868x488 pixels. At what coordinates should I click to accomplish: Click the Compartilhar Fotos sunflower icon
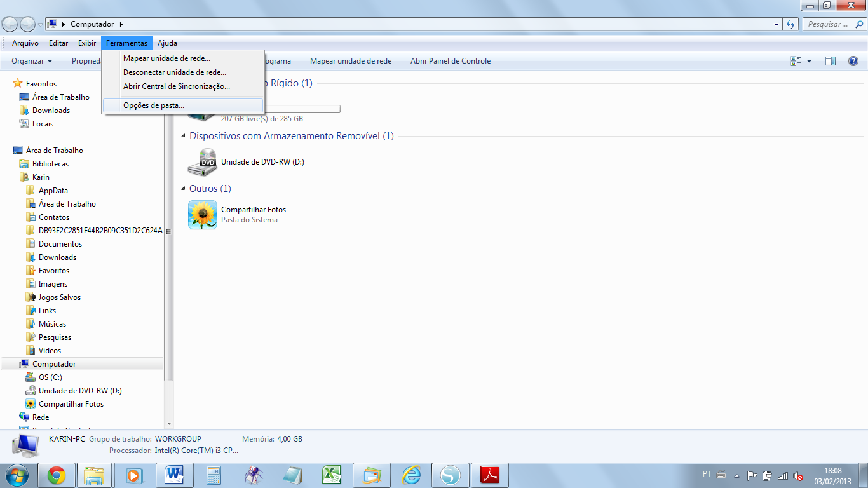[x=203, y=215]
